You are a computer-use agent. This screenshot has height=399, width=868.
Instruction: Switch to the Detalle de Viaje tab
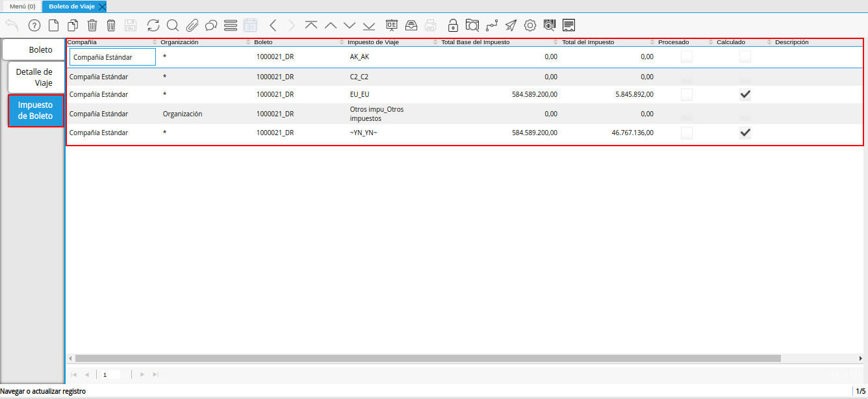coord(34,77)
